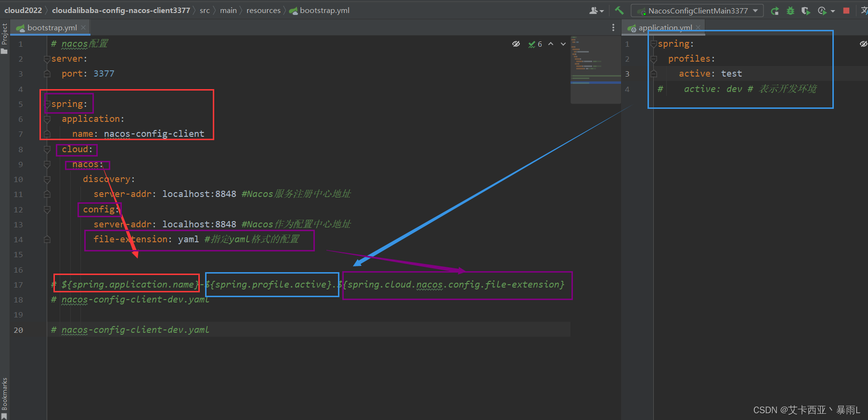The width and height of the screenshot is (868, 420).
Task: Click the active: test value in application.yml
Action: 731,74
